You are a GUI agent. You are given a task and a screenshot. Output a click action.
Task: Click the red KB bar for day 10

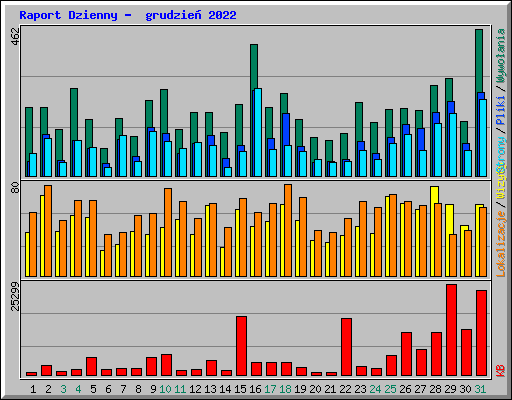click(166, 365)
